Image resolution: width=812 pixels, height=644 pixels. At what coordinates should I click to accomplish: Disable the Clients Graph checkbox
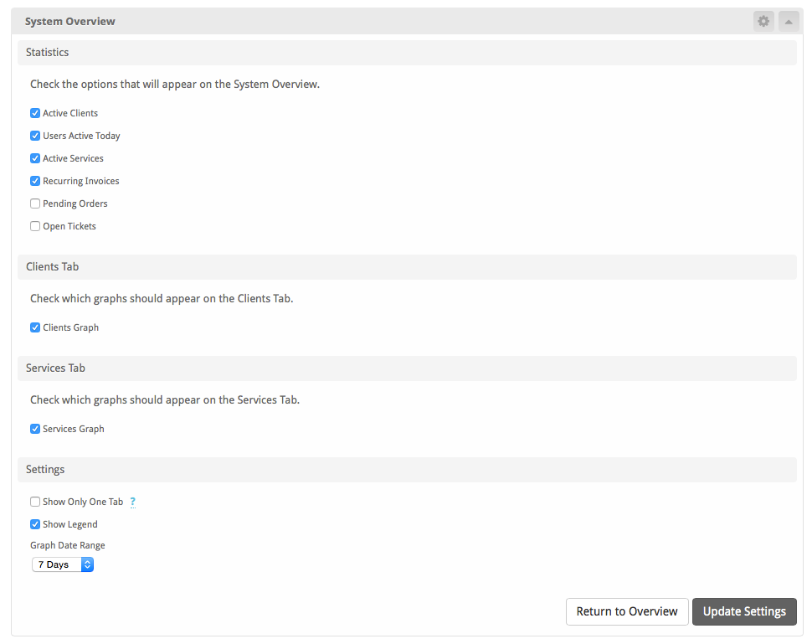click(35, 327)
